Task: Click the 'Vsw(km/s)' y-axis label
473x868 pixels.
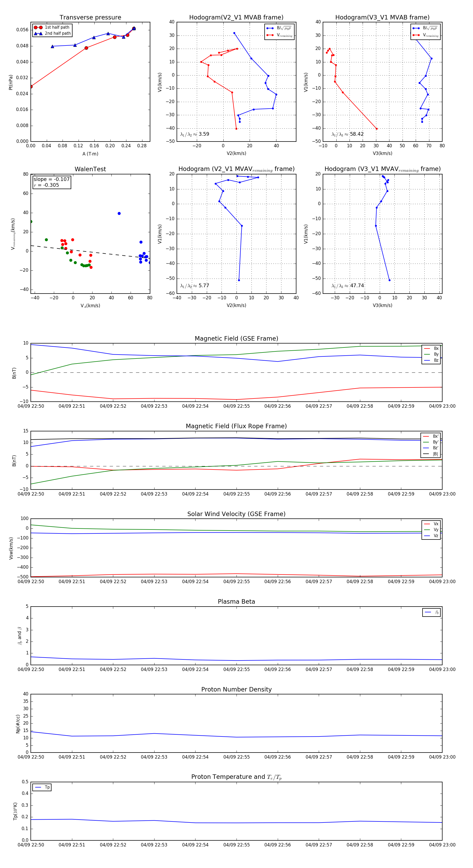Action: click(x=11, y=548)
